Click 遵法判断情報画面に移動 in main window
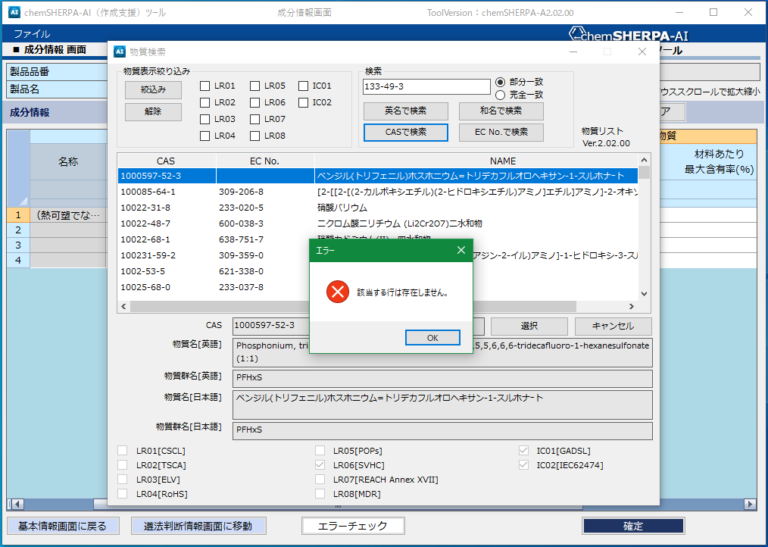768x547 pixels. (x=198, y=526)
